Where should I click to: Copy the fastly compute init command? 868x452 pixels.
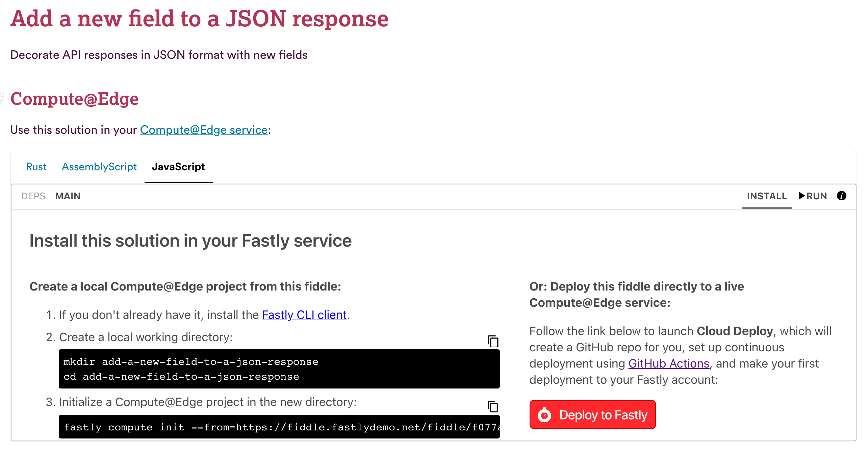pyautogui.click(x=493, y=406)
